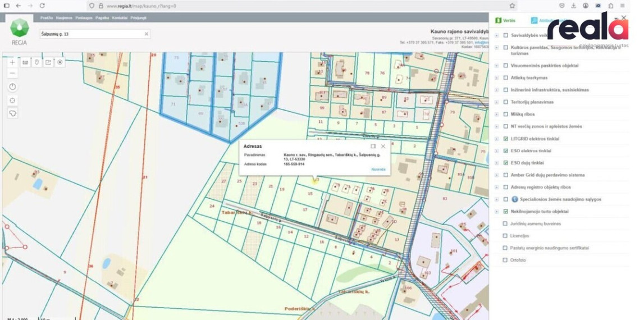Activate the locate-me target tool
Image resolution: width=644 pixels, height=320 pixels.
pyautogui.click(x=60, y=62)
